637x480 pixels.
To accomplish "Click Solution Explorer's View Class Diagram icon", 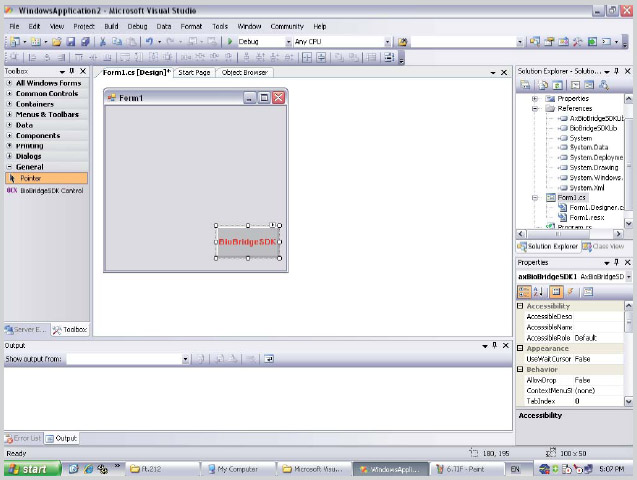I will pyautogui.click(x=604, y=85).
